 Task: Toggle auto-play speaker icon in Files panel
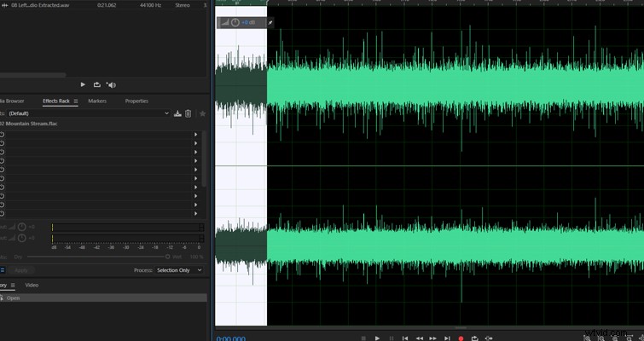tap(111, 85)
